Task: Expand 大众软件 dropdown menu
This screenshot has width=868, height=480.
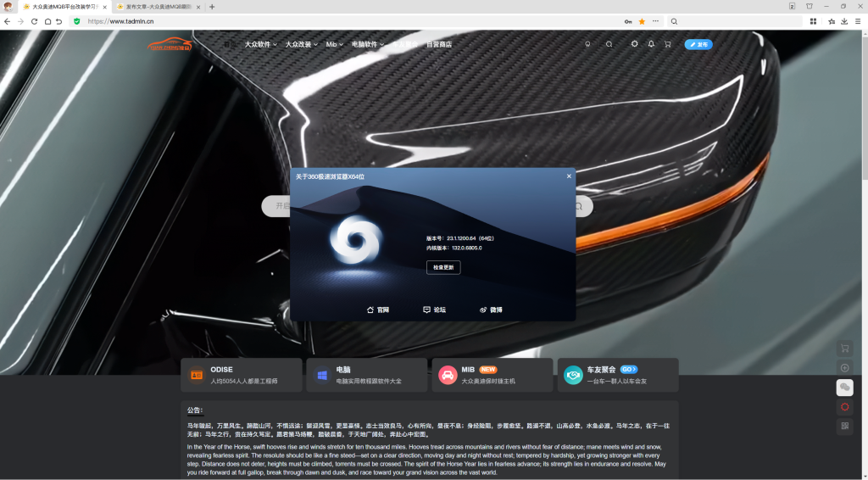Action: click(261, 44)
